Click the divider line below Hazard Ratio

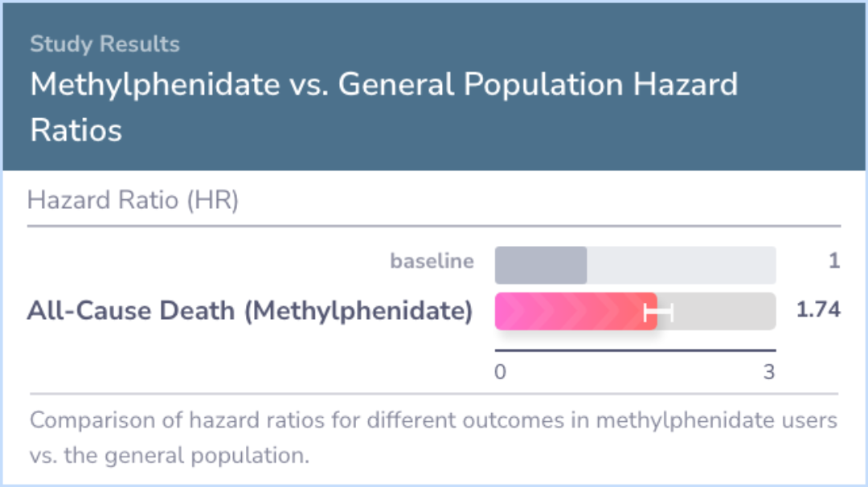[434, 226]
